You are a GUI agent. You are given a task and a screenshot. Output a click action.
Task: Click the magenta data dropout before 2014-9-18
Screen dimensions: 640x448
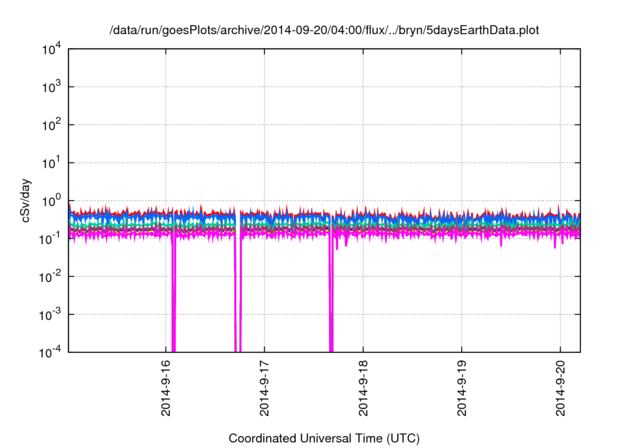click(x=331, y=294)
